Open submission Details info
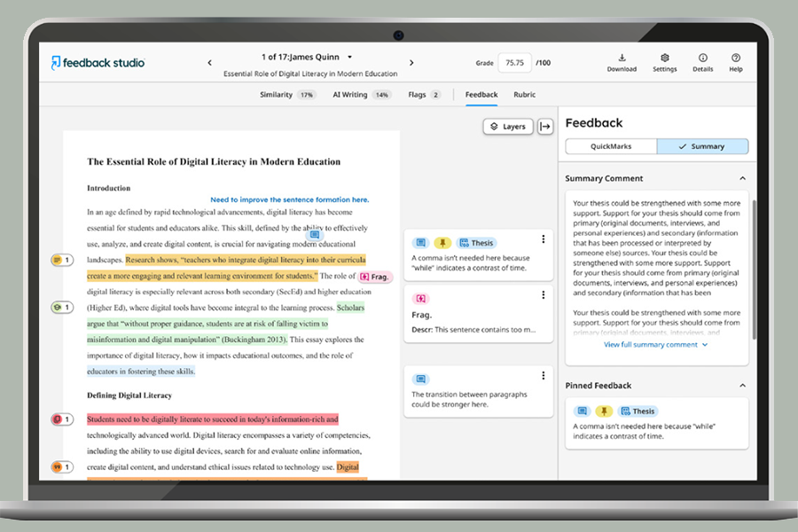This screenshot has width=798, height=532. coord(702,63)
